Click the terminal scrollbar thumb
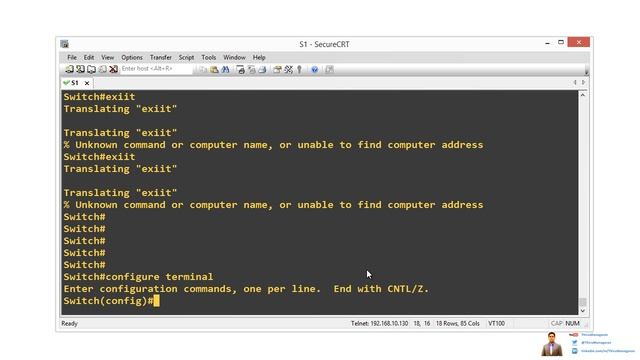The width and height of the screenshot is (640, 360). tap(583, 302)
